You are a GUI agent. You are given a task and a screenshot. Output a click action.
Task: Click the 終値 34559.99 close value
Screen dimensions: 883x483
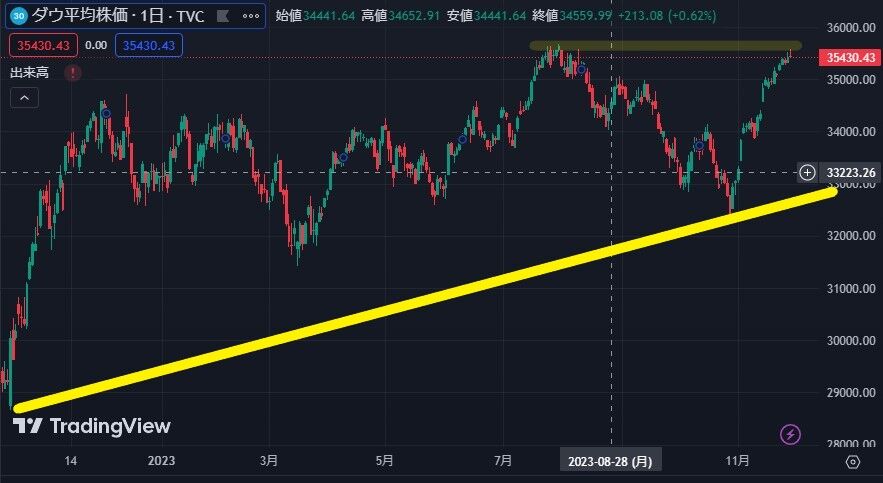coord(572,16)
